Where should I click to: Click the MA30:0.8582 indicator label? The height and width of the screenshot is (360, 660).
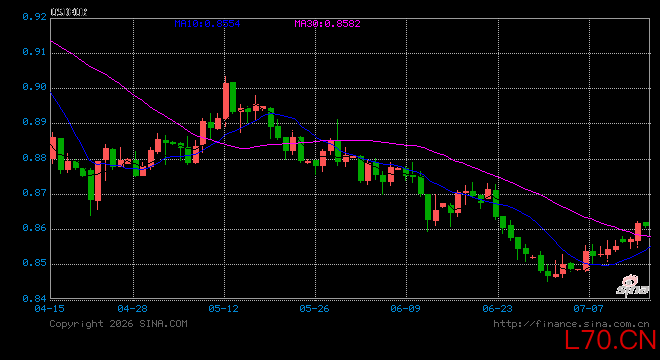click(327, 24)
